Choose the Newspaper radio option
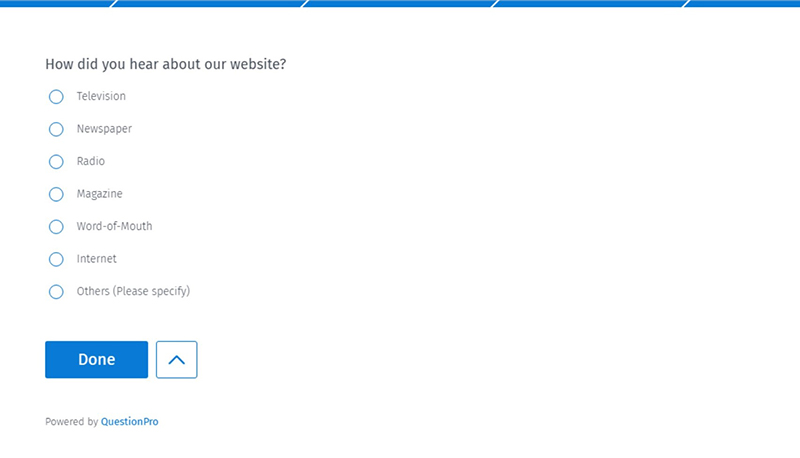 pyautogui.click(x=56, y=129)
